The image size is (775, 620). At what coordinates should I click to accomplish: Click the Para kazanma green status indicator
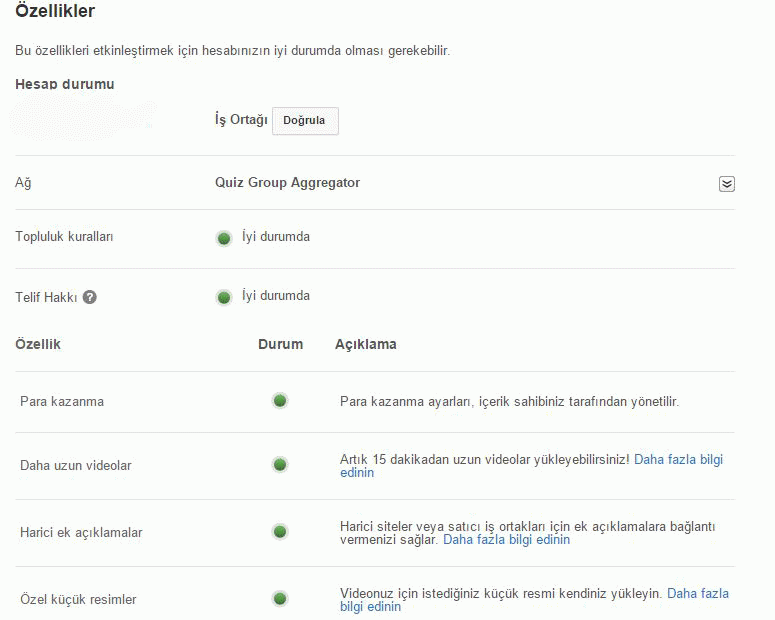coord(280,401)
